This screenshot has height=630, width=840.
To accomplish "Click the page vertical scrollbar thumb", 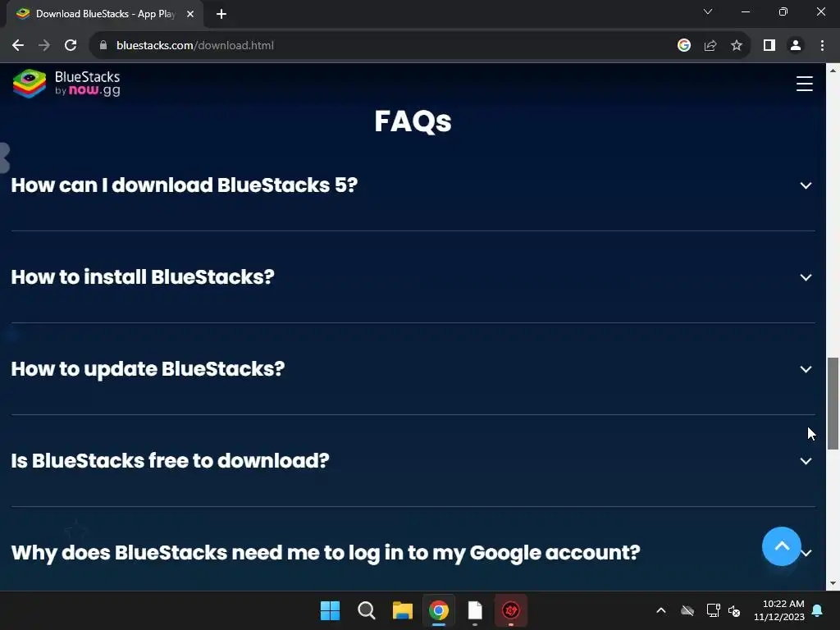I will point(833,404).
